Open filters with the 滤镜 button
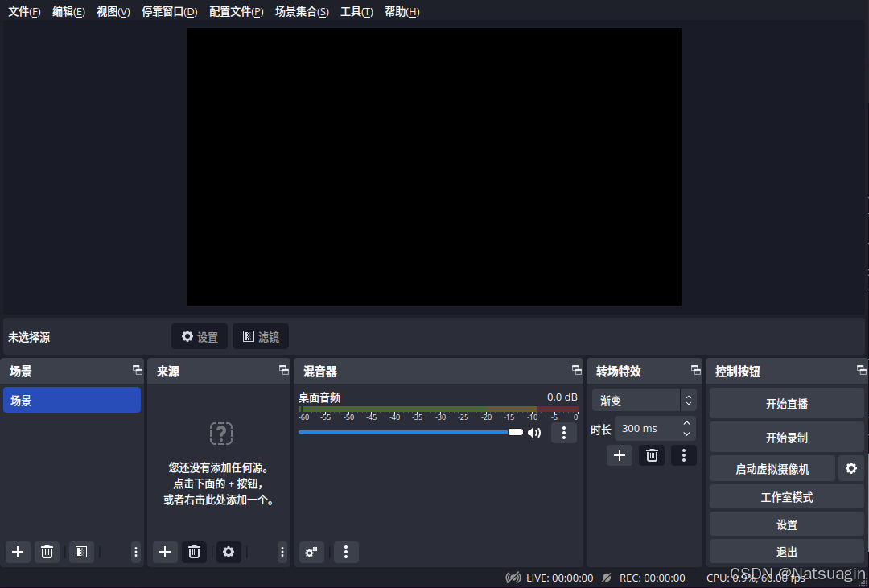This screenshot has height=588, width=869. pyautogui.click(x=261, y=336)
